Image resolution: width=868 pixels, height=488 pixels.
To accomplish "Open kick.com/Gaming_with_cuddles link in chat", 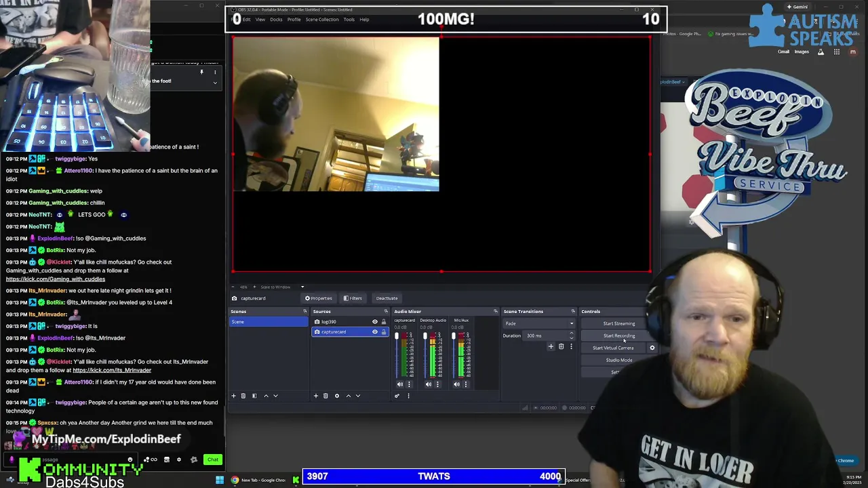I will 56,279.
